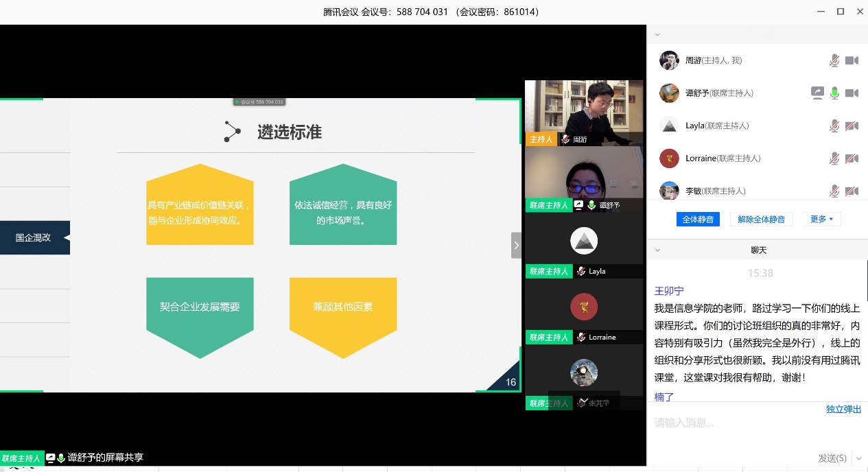This screenshot has width=868, height=472.
Task: Open the 更多 dropdown menu
Action: click(821, 220)
